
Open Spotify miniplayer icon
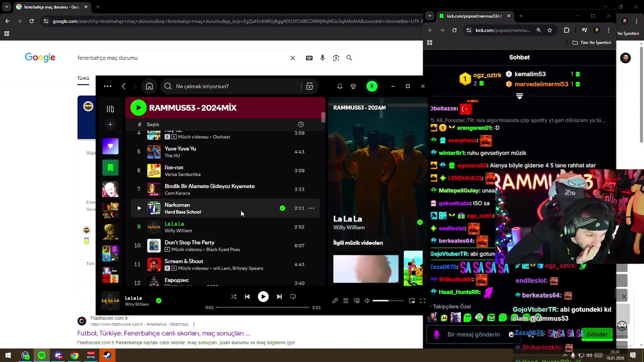coord(412,301)
